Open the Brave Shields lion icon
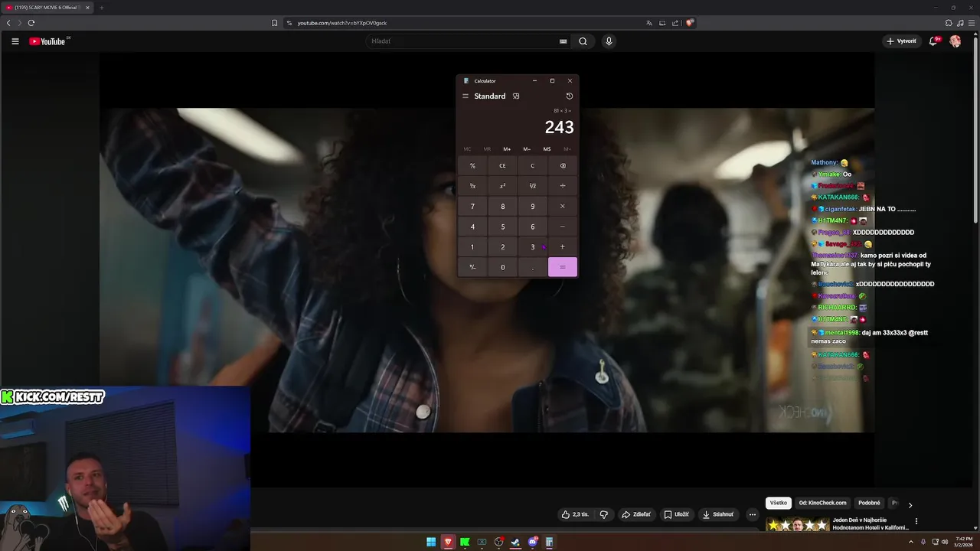The image size is (980, 551). pyautogui.click(x=689, y=23)
